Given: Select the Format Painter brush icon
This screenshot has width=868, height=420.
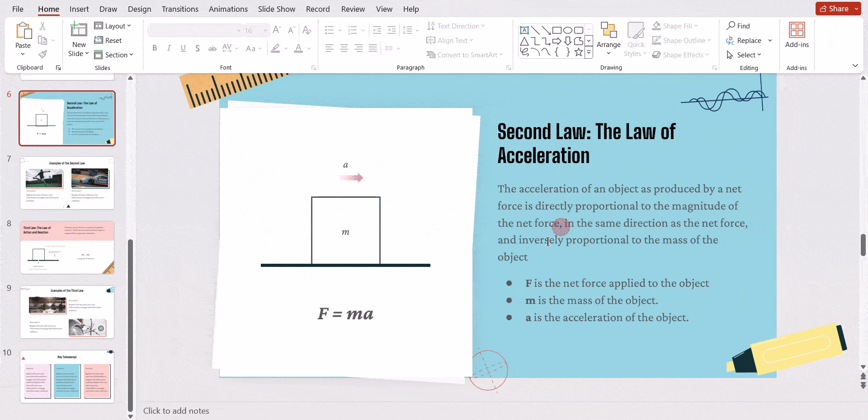Looking at the screenshot, I should (x=42, y=55).
